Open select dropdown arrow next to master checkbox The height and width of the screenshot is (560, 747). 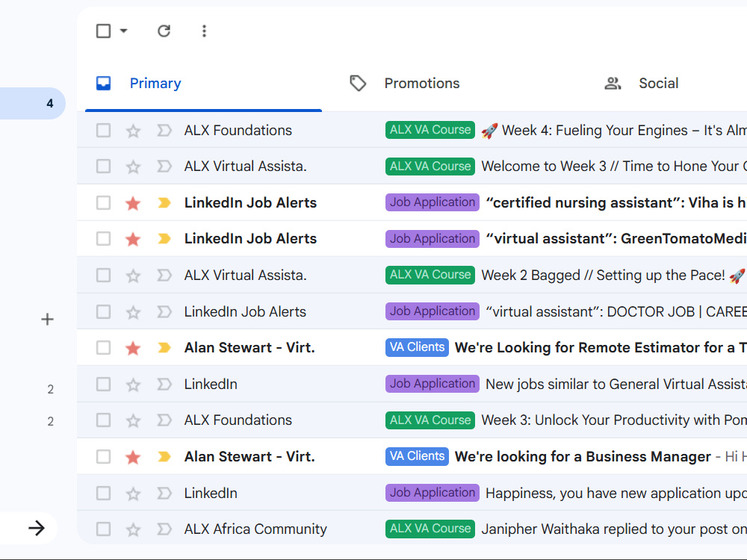[124, 31]
